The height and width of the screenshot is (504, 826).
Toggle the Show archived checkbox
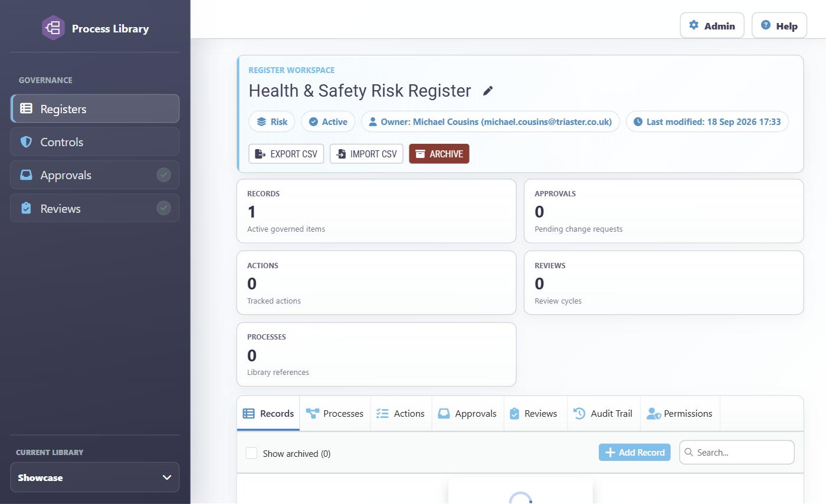pos(251,453)
